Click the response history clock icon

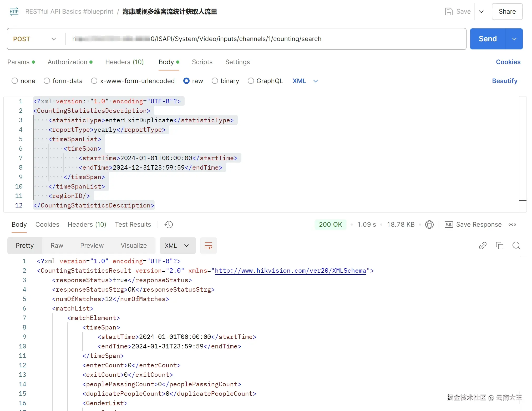(x=169, y=225)
